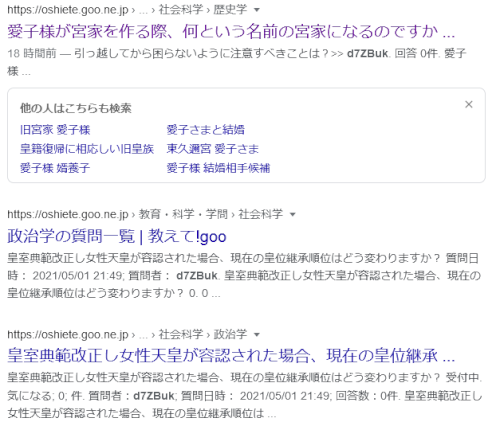Open the 政治学の質問一覧 | 教えて!goo result

[x=117, y=236]
